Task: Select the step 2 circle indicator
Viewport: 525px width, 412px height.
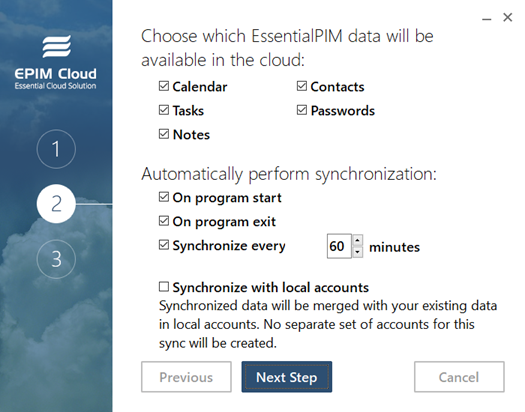Action: click(x=56, y=203)
